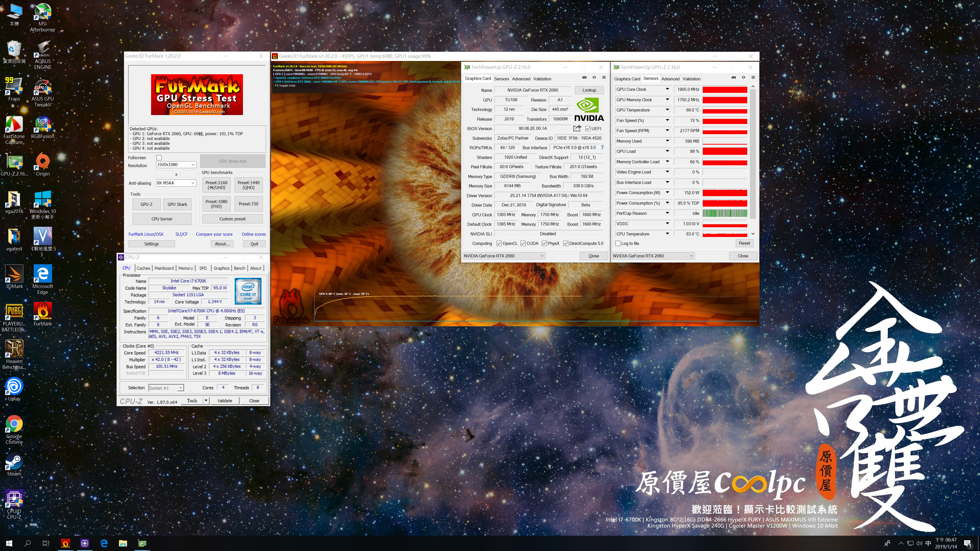Launch RGBFusion desktop icon
The height and width of the screenshot is (551, 980).
click(x=43, y=127)
